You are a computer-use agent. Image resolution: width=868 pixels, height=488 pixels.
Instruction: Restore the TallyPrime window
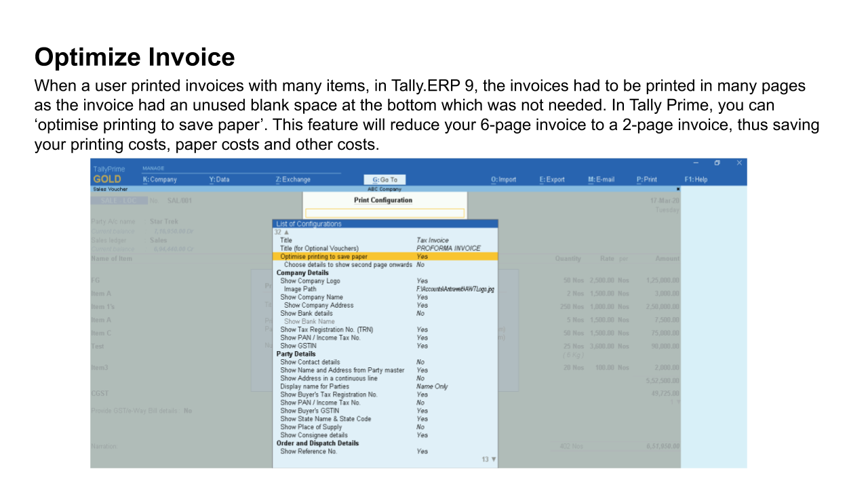[717, 163]
